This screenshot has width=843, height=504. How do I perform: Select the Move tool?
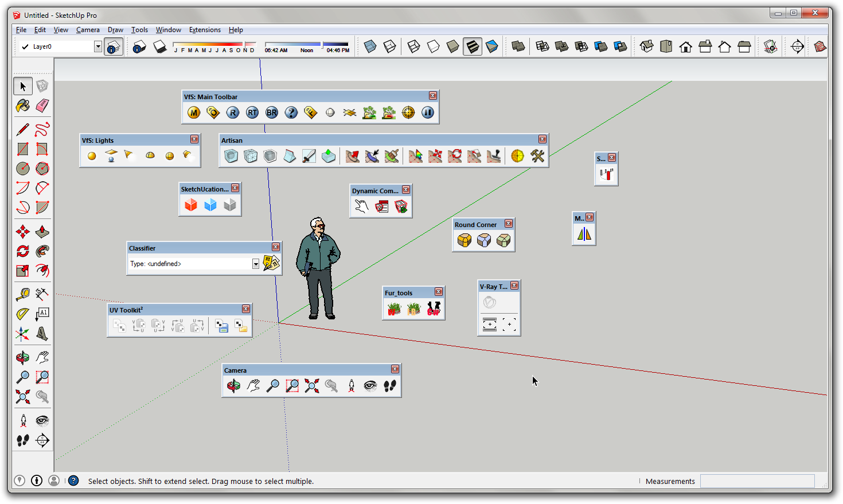pos(23,232)
